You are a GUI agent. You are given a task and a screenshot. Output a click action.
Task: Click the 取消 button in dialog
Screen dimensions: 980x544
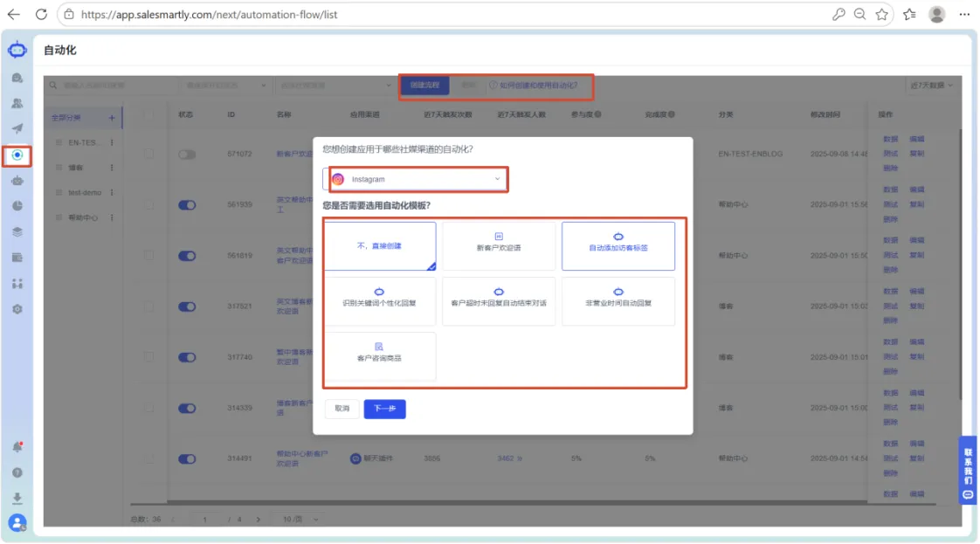342,409
